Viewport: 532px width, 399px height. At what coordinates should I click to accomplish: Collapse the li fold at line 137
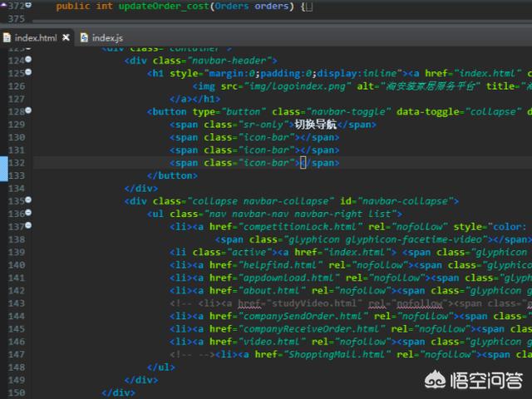tap(28, 225)
